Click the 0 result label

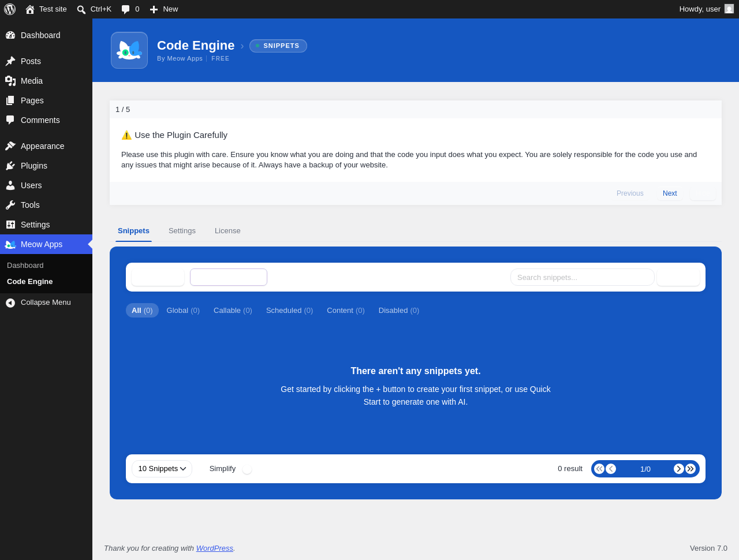pos(570,469)
